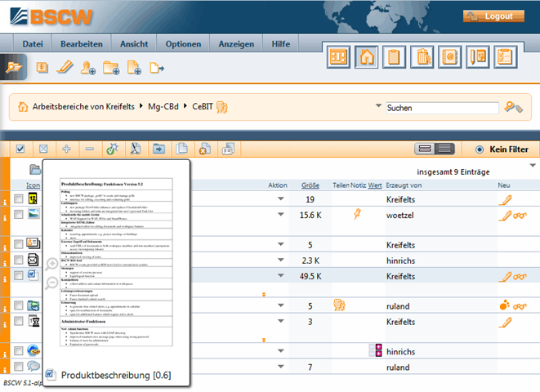
Task: Open the trash bin icon
Action: click(x=422, y=57)
